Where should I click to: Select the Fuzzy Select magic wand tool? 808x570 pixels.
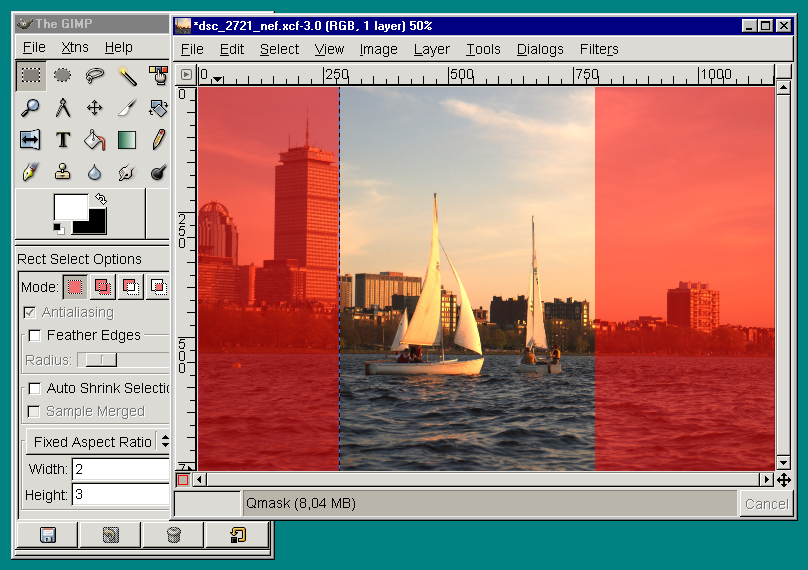127,76
